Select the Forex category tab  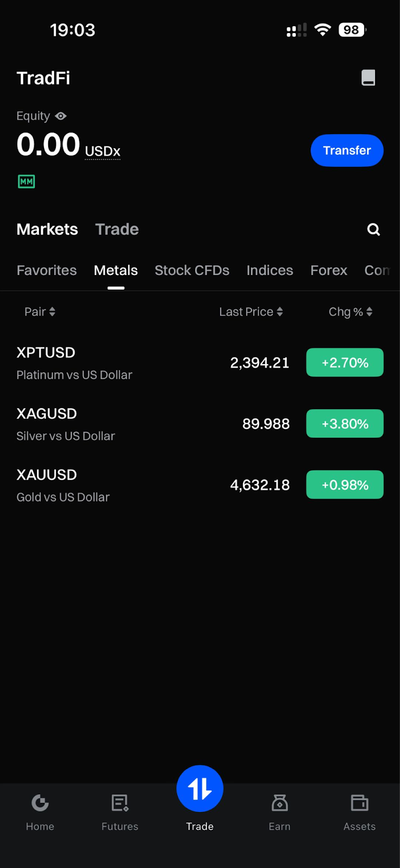point(328,270)
